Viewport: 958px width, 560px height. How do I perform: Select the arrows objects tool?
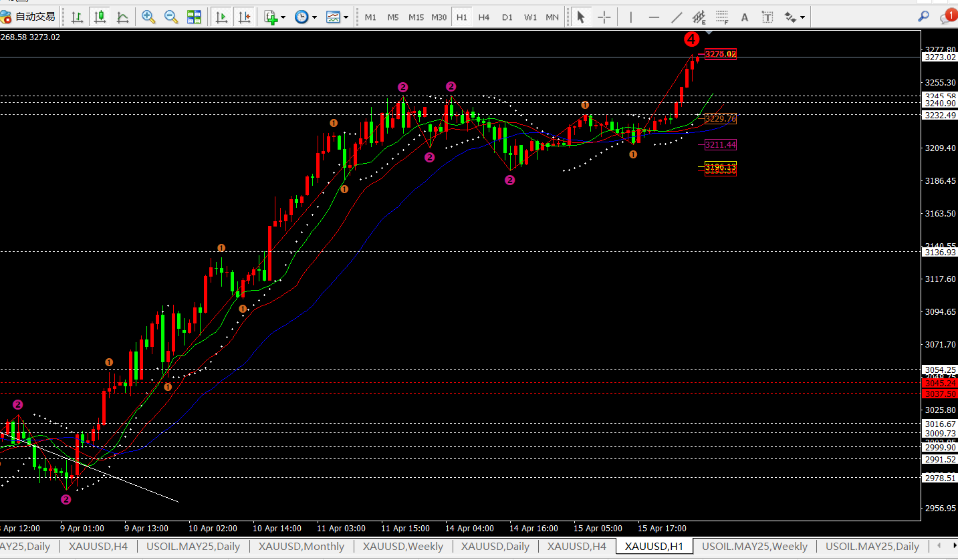tap(790, 17)
